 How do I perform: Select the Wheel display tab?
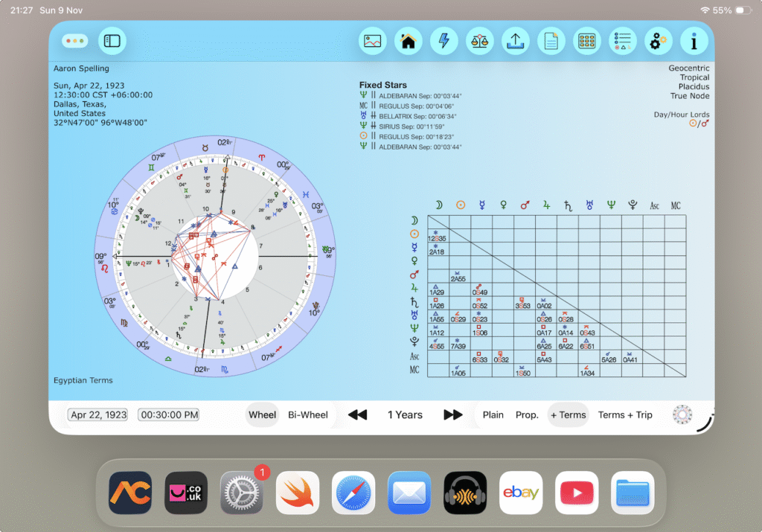click(262, 414)
